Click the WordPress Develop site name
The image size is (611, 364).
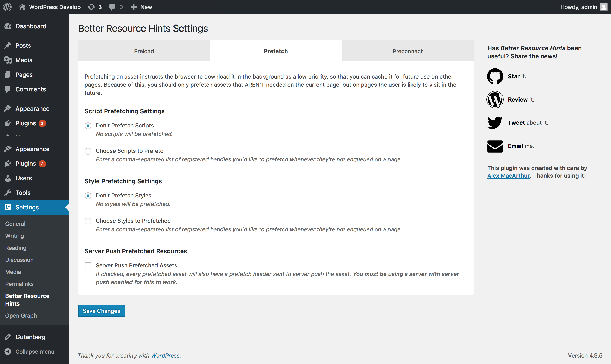pos(55,7)
